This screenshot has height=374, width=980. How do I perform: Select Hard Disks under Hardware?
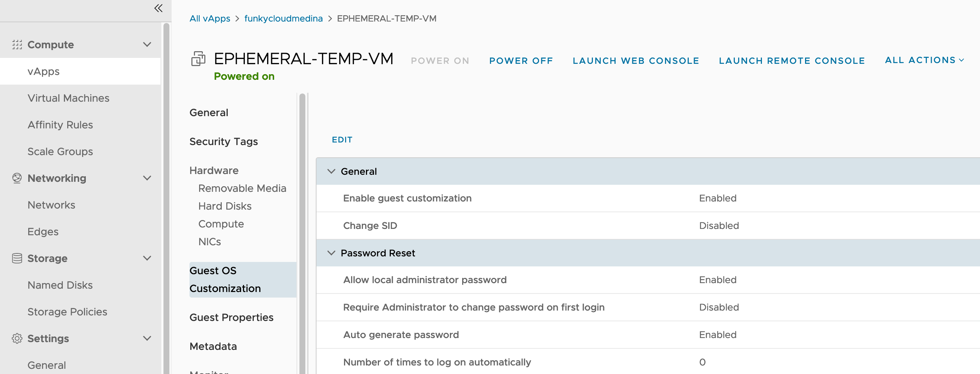click(225, 206)
